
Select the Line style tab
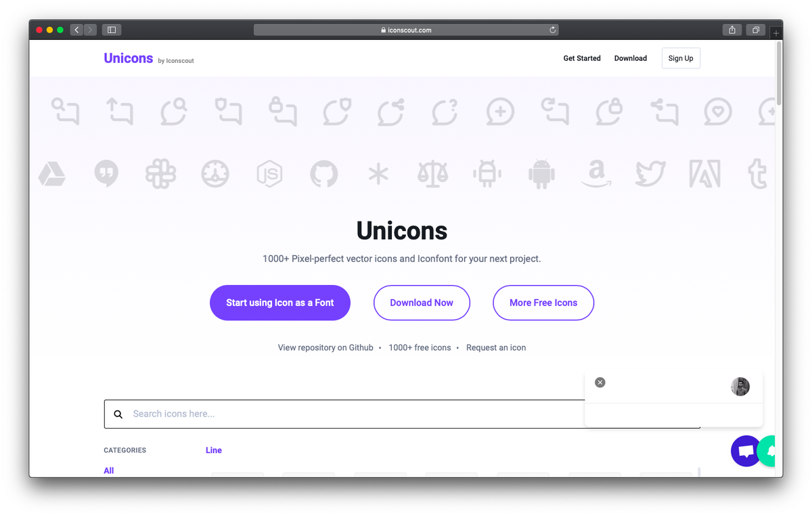[214, 450]
